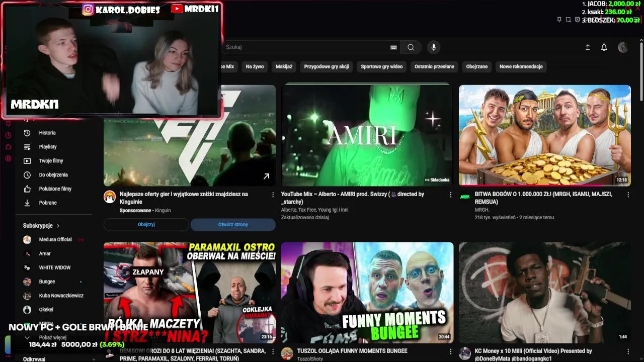The width and height of the screenshot is (644, 362).
Task: Click the MRGH channel avatar
Action: tap(465, 197)
